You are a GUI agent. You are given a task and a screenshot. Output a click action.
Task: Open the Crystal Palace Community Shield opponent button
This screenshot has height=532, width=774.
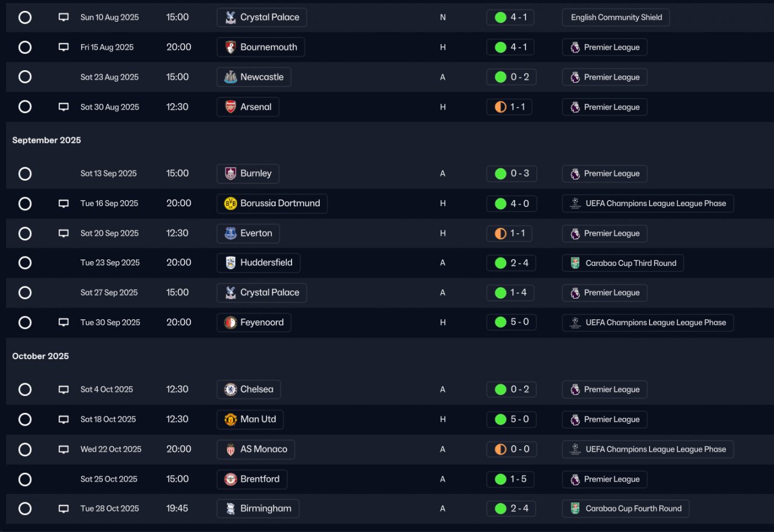262,18
